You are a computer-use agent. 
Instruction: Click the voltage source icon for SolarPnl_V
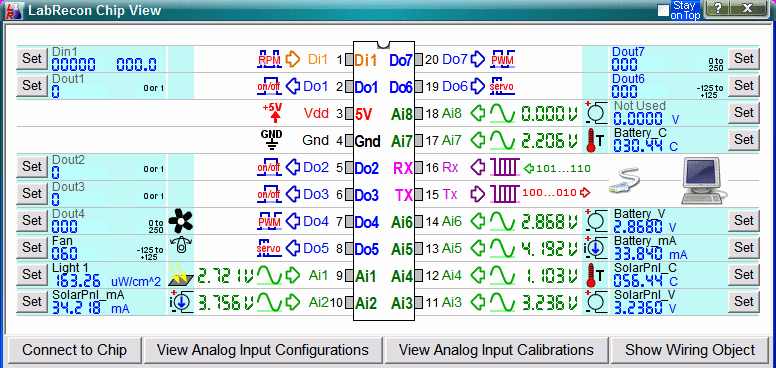pyautogui.click(x=596, y=302)
